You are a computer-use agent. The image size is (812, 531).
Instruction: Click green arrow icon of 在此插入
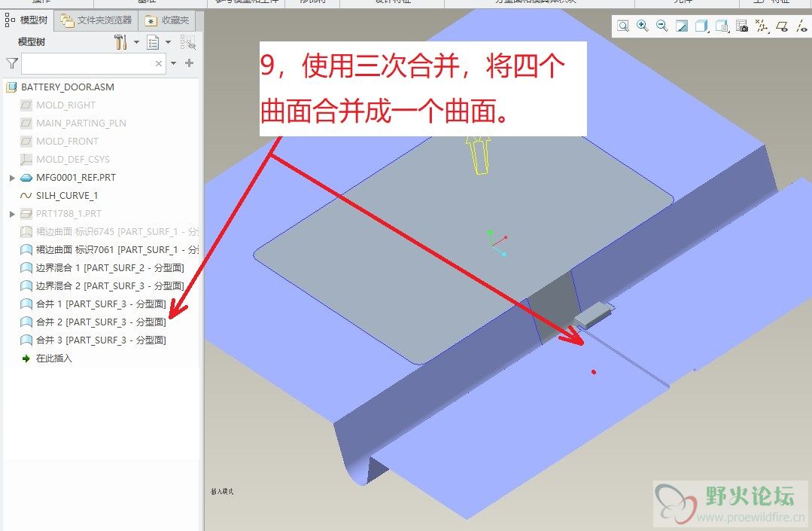pyautogui.click(x=26, y=359)
